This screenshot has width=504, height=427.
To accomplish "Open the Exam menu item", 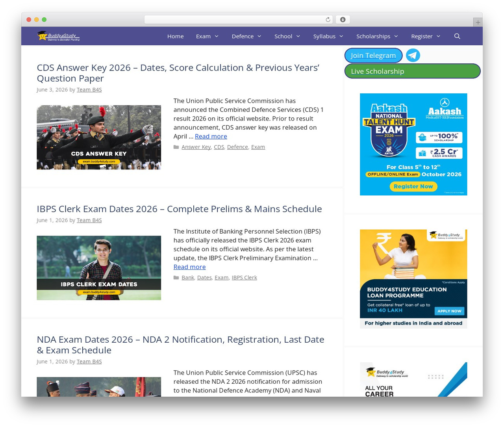I will [203, 36].
